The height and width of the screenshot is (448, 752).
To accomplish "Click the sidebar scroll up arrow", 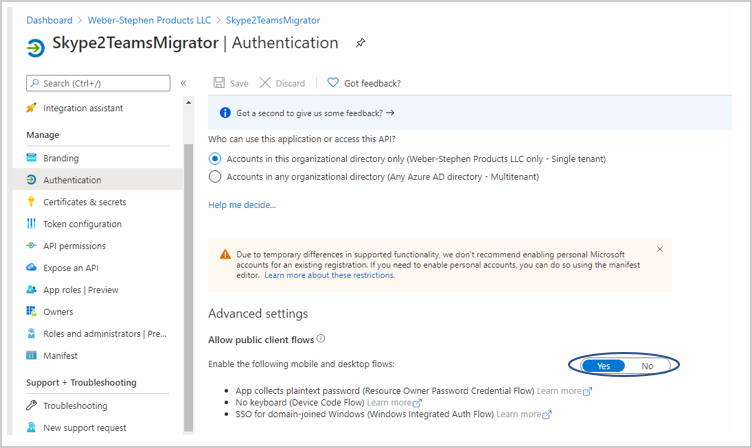I will tap(188, 103).
